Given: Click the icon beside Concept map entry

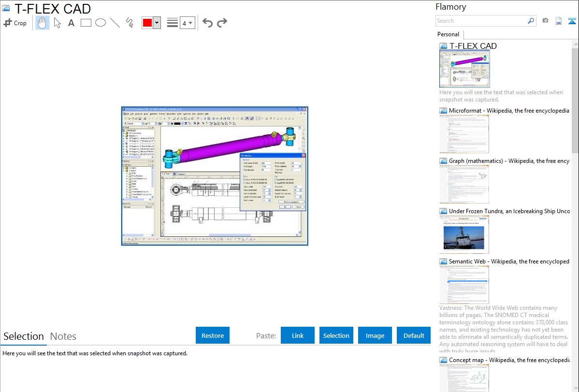Looking at the screenshot, I should click(443, 360).
